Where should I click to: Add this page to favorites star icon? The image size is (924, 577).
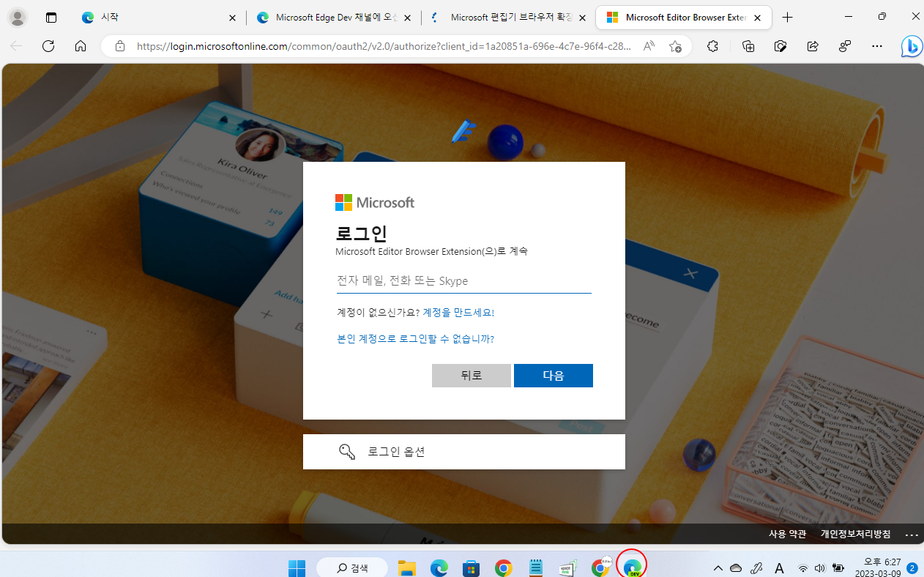(x=675, y=46)
